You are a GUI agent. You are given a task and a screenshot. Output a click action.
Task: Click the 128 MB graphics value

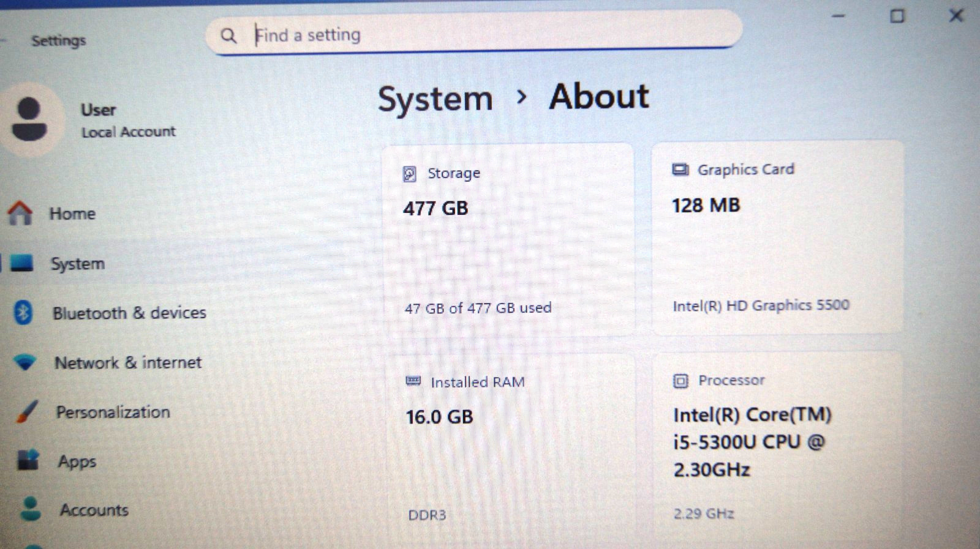(706, 206)
